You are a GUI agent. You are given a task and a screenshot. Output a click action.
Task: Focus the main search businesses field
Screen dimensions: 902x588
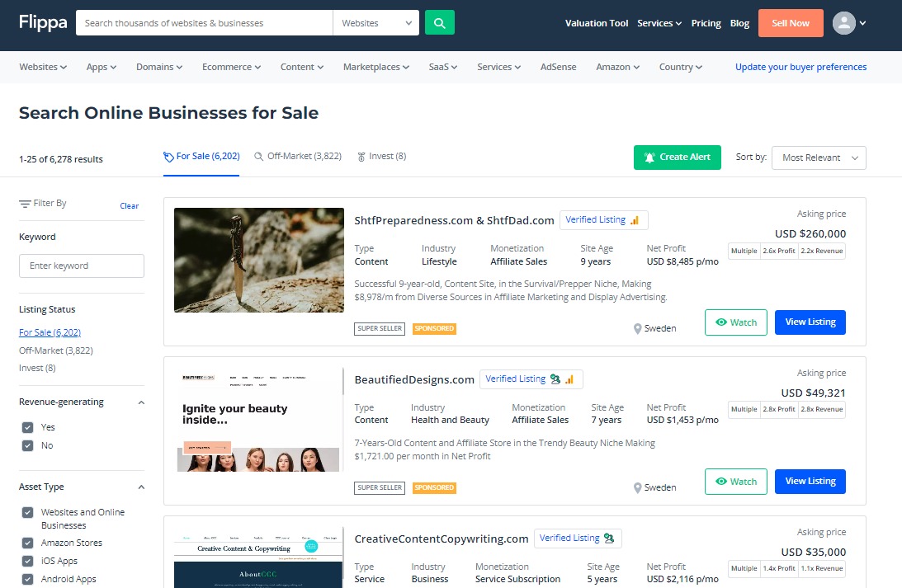pyautogui.click(x=204, y=23)
